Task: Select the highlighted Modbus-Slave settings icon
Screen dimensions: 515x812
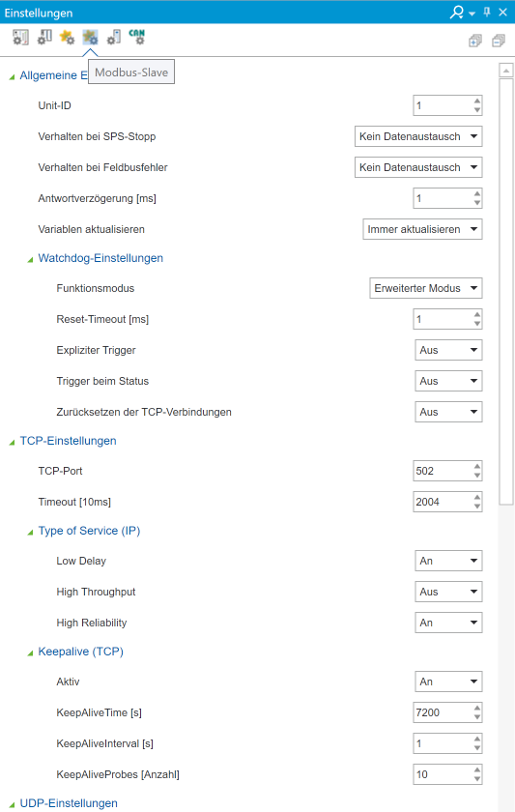Action: pyautogui.click(x=90, y=38)
